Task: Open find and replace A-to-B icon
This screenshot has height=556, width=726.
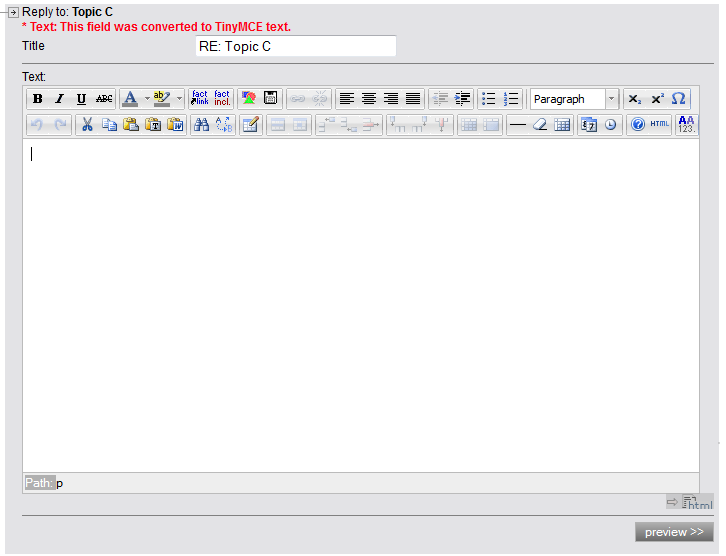Action: [224, 125]
